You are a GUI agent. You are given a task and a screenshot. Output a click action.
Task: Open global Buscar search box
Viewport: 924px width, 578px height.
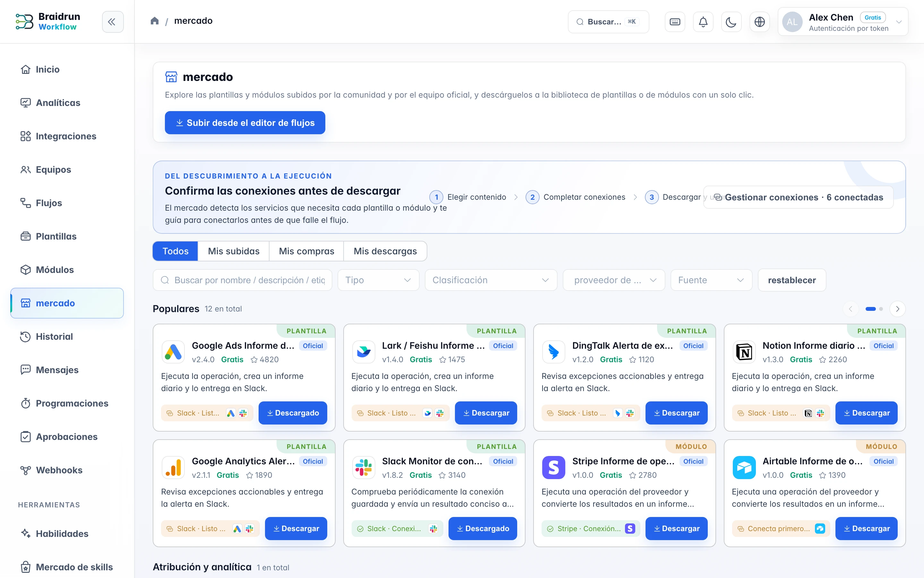click(608, 22)
